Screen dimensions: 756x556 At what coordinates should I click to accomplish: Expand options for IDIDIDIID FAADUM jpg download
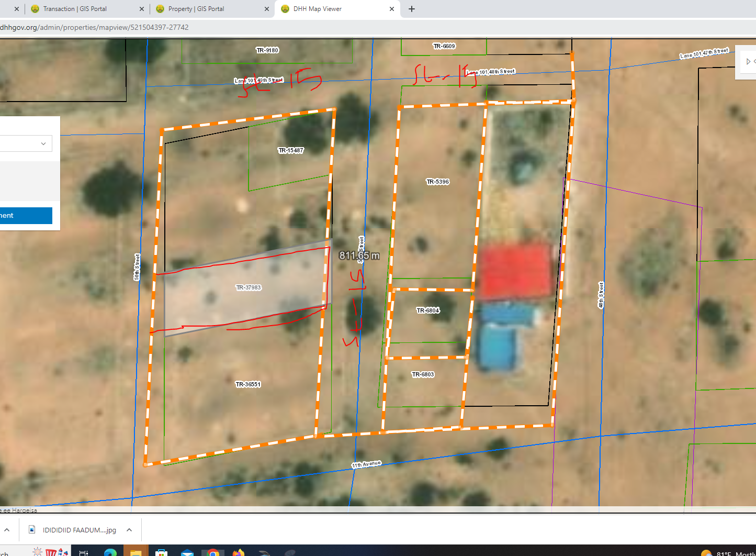(x=129, y=530)
